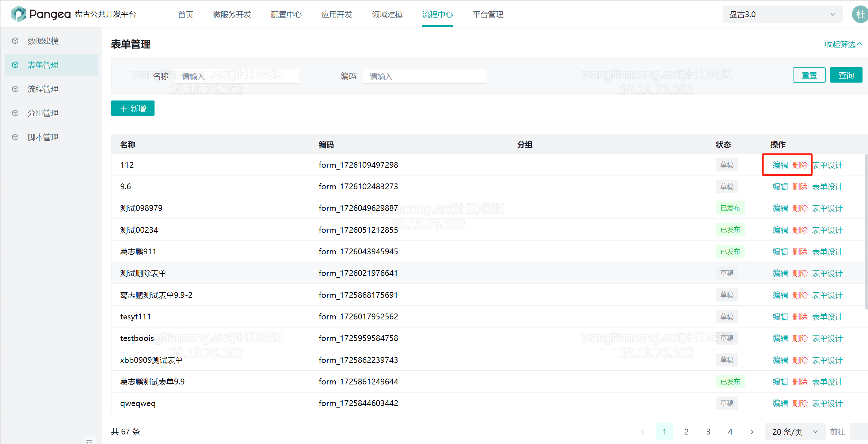
Task: Edit the form tesyt111
Action: [x=780, y=316]
